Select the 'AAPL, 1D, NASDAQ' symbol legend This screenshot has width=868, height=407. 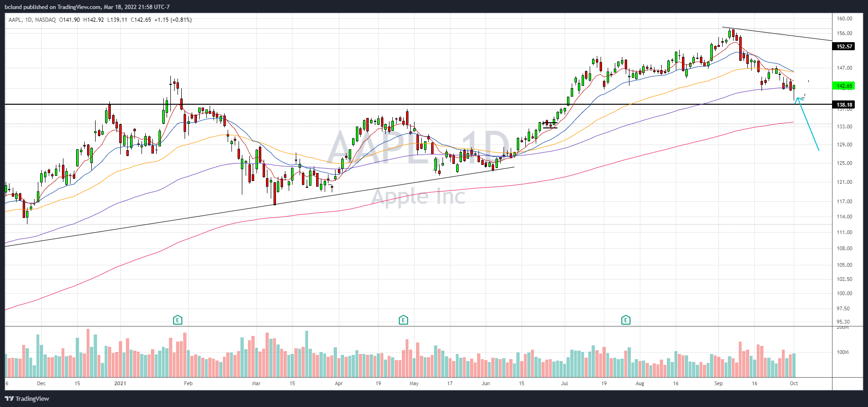point(32,20)
